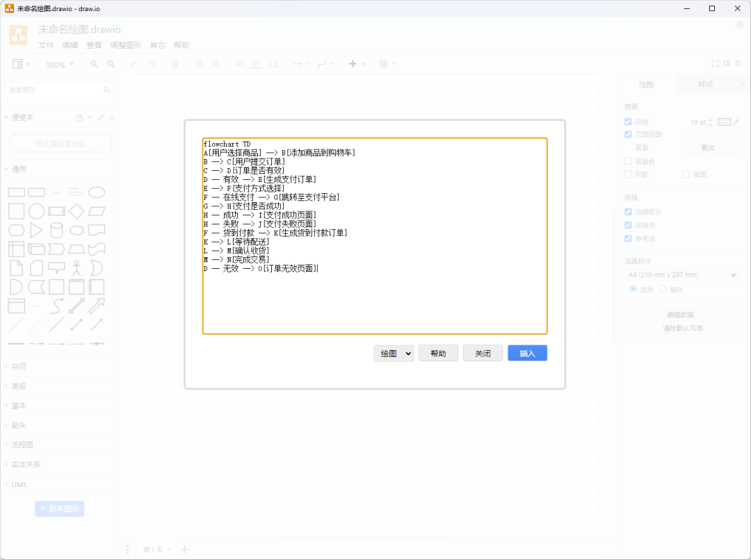The height and width of the screenshot is (560, 751).
Task: Select the 横向 landscape radio button
Action: [663, 289]
